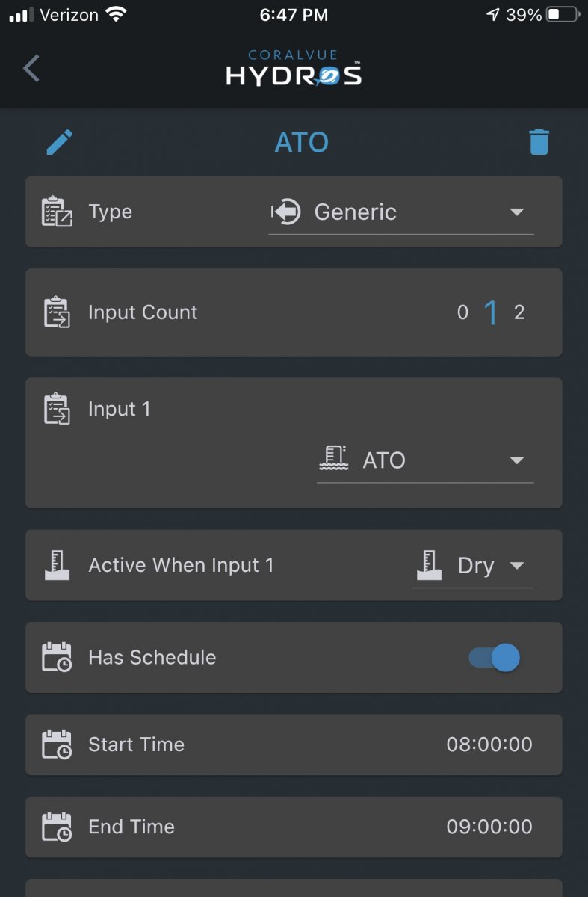Edit the Start Time value 08:00:00
588x897 pixels.
489,745
